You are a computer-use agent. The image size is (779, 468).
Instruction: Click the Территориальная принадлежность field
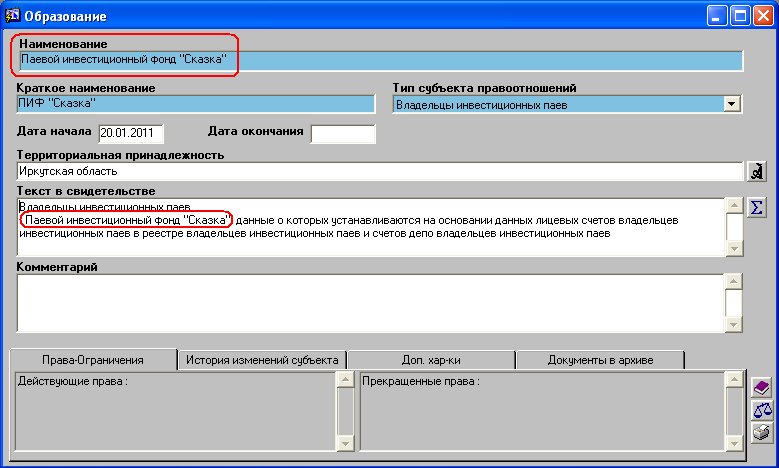[x=380, y=171]
